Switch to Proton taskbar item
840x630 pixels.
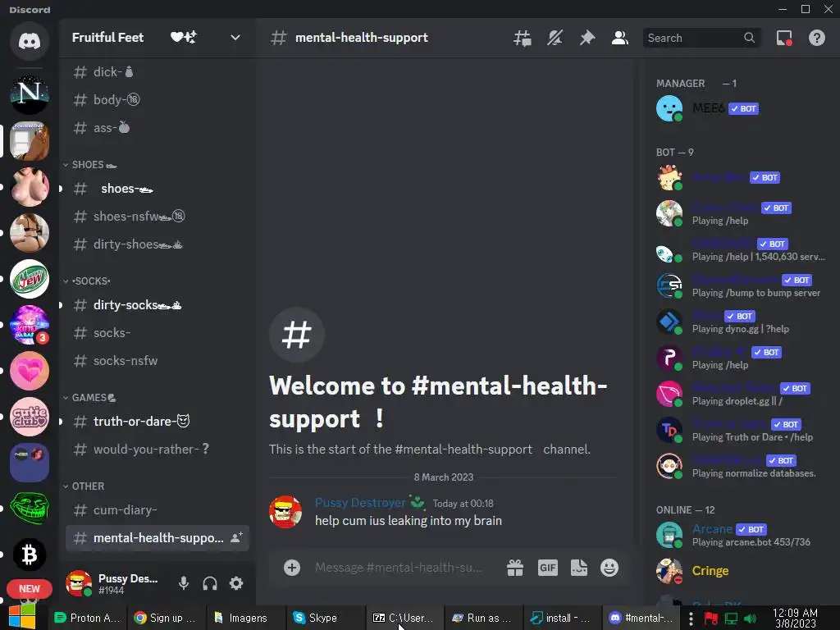pos(89,618)
